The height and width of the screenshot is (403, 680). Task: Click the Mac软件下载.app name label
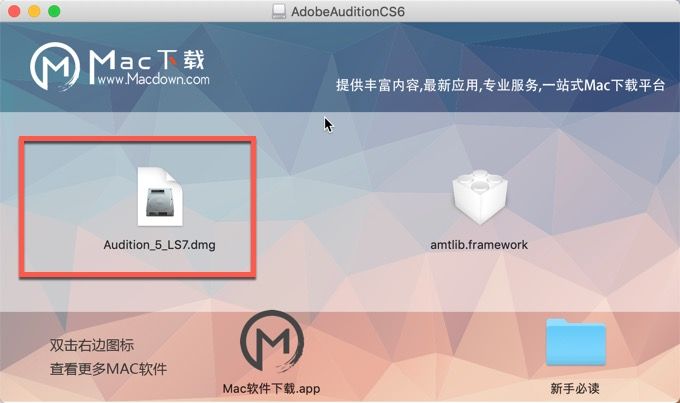pyautogui.click(x=271, y=388)
